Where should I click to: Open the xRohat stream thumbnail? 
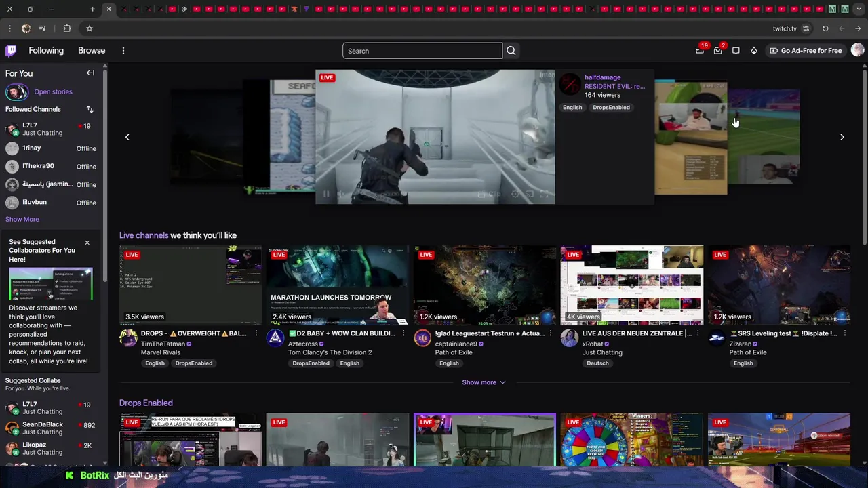click(x=632, y=285)
